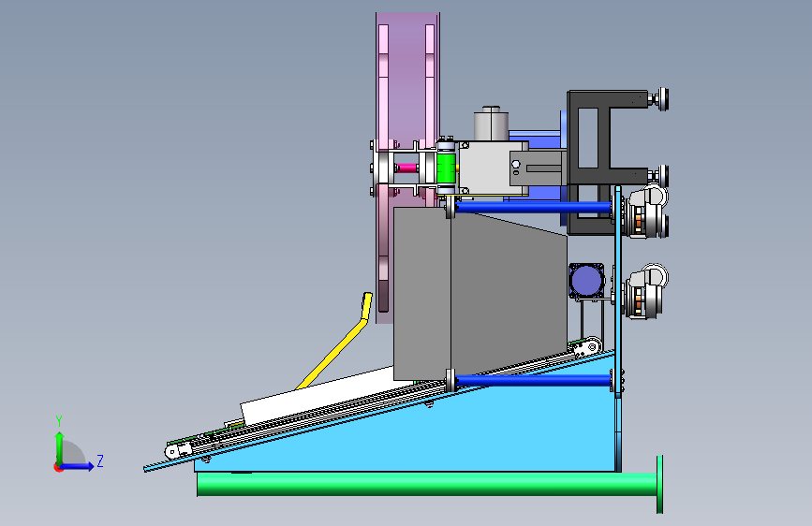Select the purple square motor face

pyautogui.click(x=586, y=281)
